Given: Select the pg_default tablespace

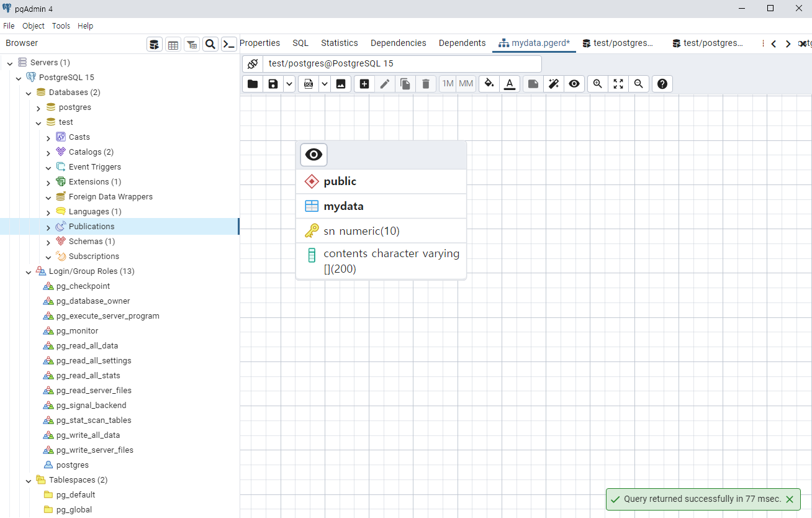Looking at the screenshot, I should click(75, 495).
